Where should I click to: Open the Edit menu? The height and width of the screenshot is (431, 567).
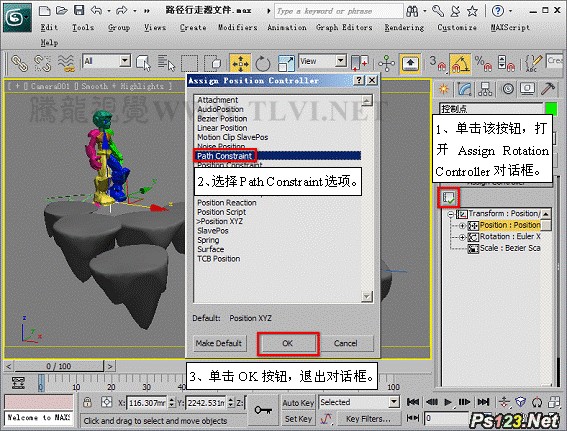(49, 27)
